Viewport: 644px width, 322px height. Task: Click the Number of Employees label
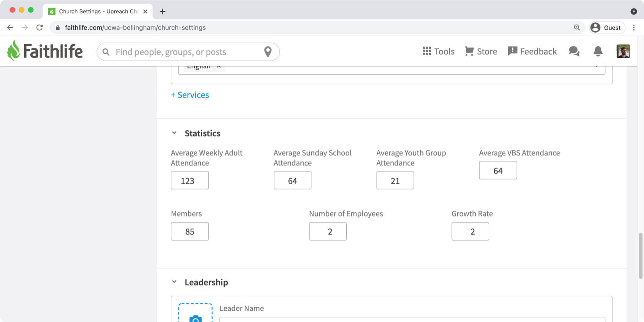pos(346,213)
